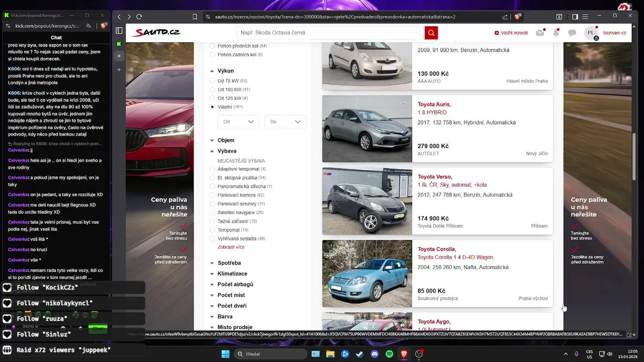This screenshot has height=362, width=644.
Task: Check the Vyhřívaná sedadla checkbox
Action: 212,239
